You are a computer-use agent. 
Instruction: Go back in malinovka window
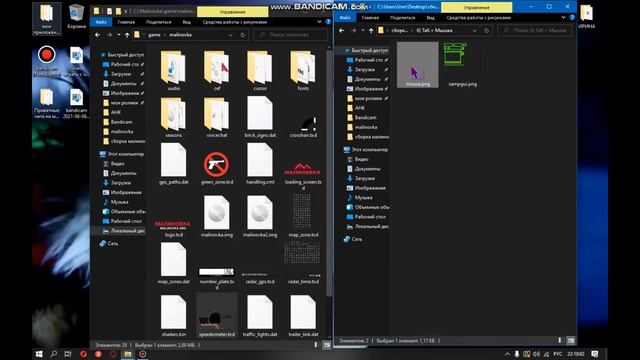pyautogui.click(x=98, y=35)
